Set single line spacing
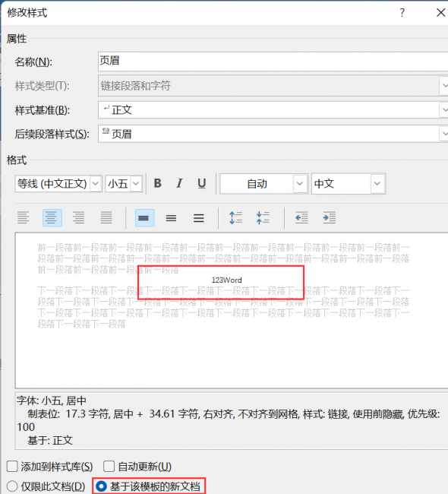Viewport: 448px width, 494px height. (x=144, y=217)
